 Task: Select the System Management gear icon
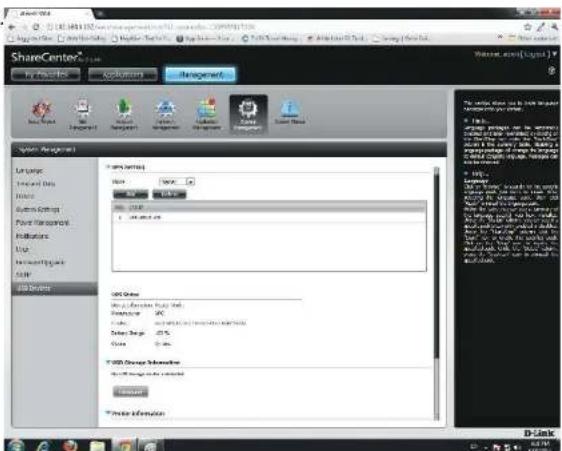point(248,114)
